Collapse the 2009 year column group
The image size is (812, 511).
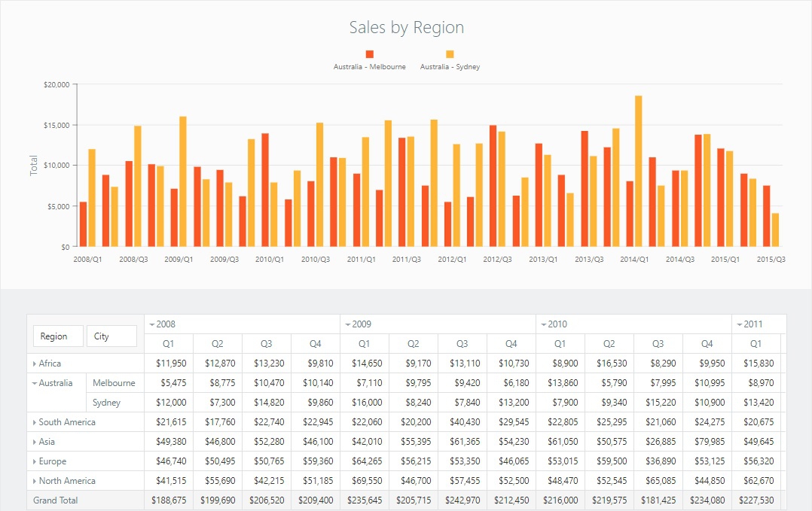tap(347, 324)
